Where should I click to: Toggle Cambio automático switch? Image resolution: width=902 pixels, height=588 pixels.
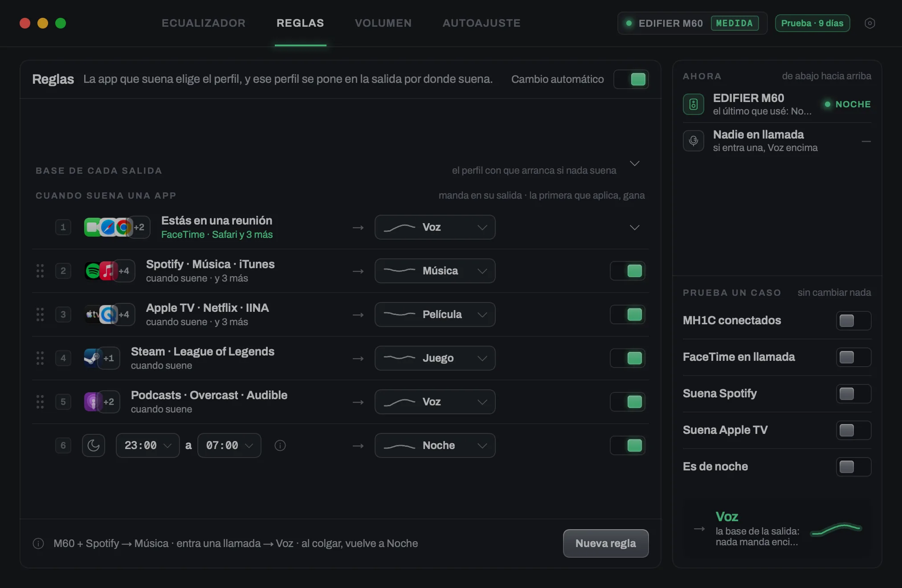click(631, 79)
